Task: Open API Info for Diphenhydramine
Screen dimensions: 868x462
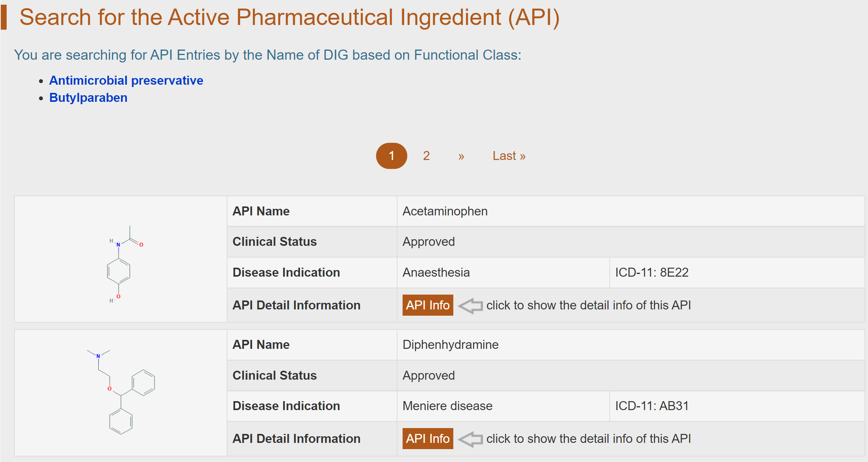Action: coord(428,439)
